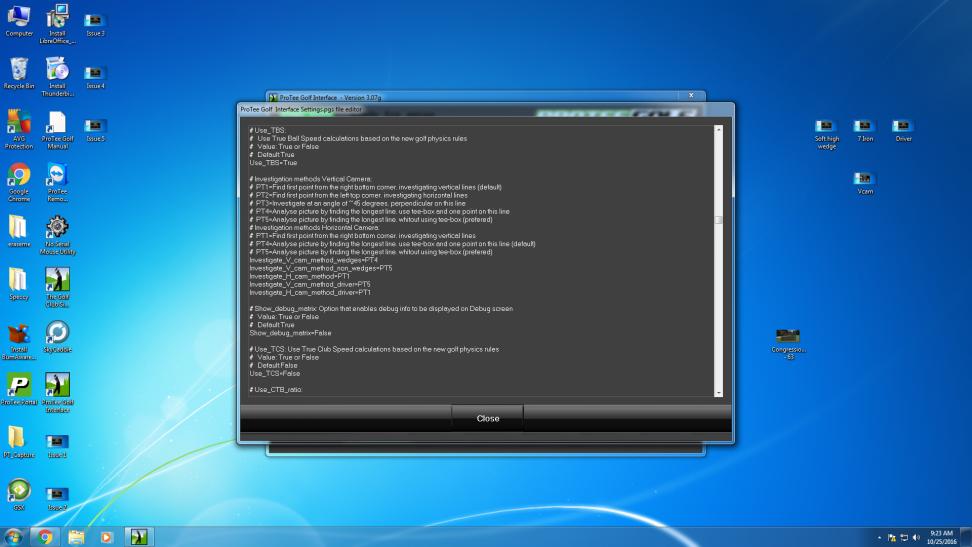Open the Recycle Bin desktop icon
This screenshot has width=972, height=547.
click(x=19, y=73)
